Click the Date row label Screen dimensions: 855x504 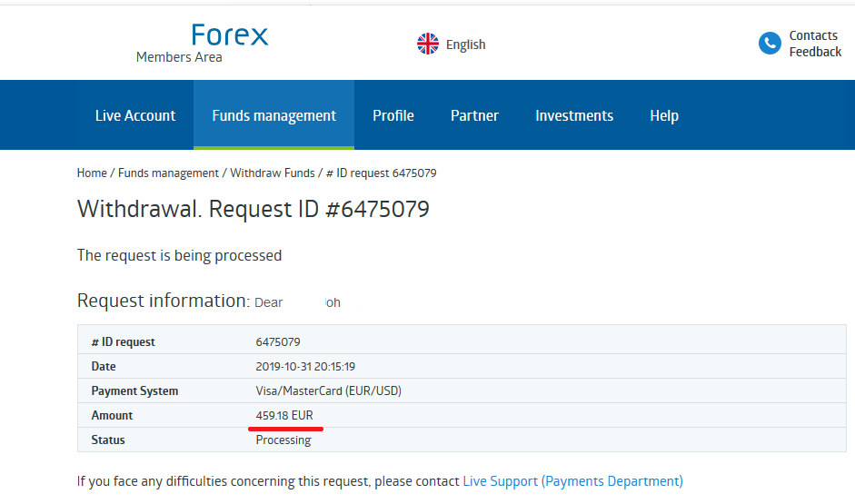tap(104, 367)
